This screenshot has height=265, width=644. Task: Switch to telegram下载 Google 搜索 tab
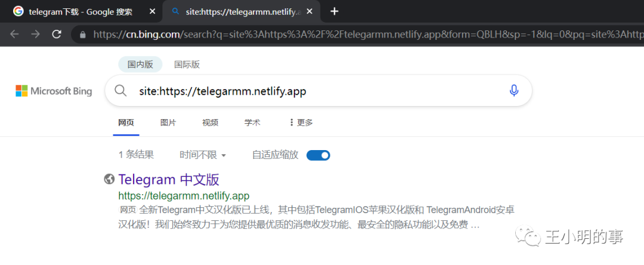click(80, 11)
